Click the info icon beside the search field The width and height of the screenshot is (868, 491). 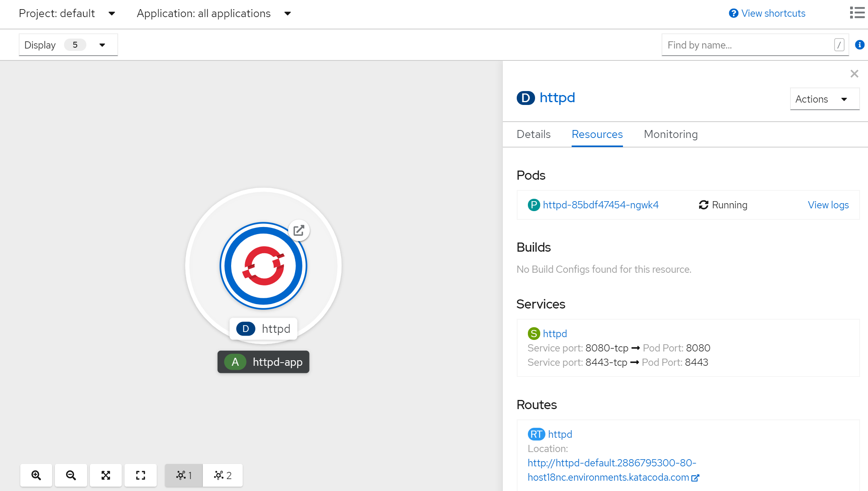tap(860, 45)
